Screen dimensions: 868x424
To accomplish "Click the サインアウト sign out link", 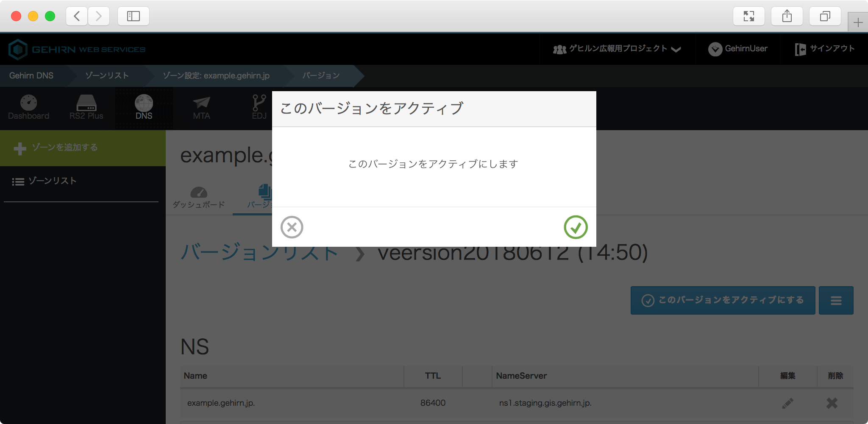I will (825, 49).
